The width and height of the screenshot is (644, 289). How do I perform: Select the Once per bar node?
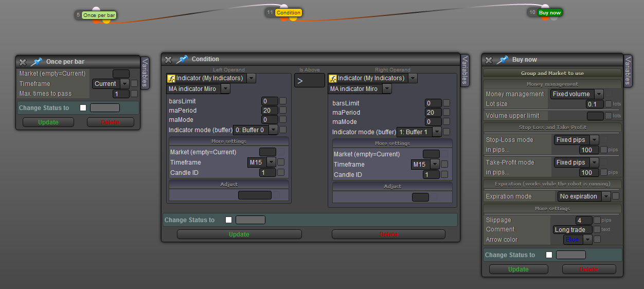click(99, 15)
